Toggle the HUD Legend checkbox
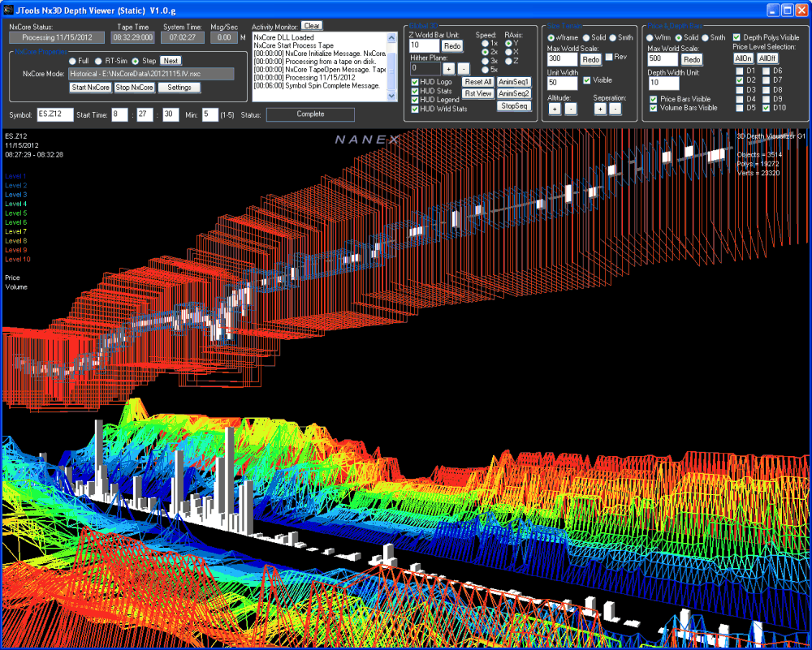 pos(415,100)
